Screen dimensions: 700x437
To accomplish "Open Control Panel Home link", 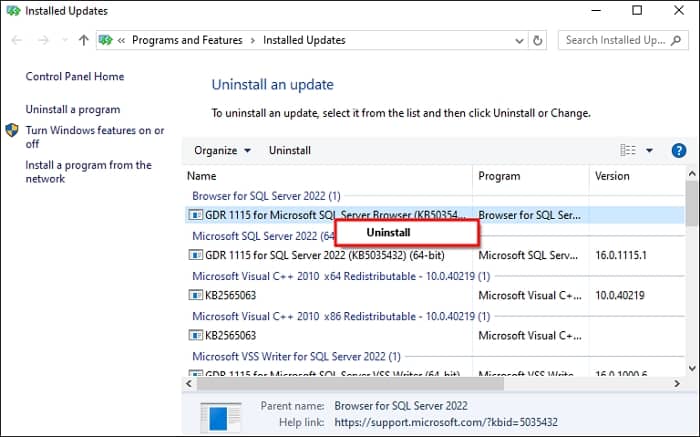I will 75,76.
